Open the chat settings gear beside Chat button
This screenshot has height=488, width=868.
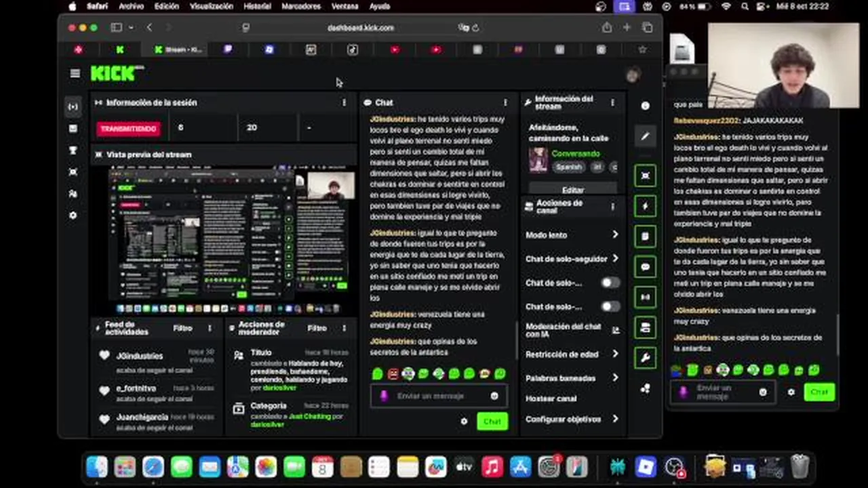pyautogui.click(x=464, y=421)
